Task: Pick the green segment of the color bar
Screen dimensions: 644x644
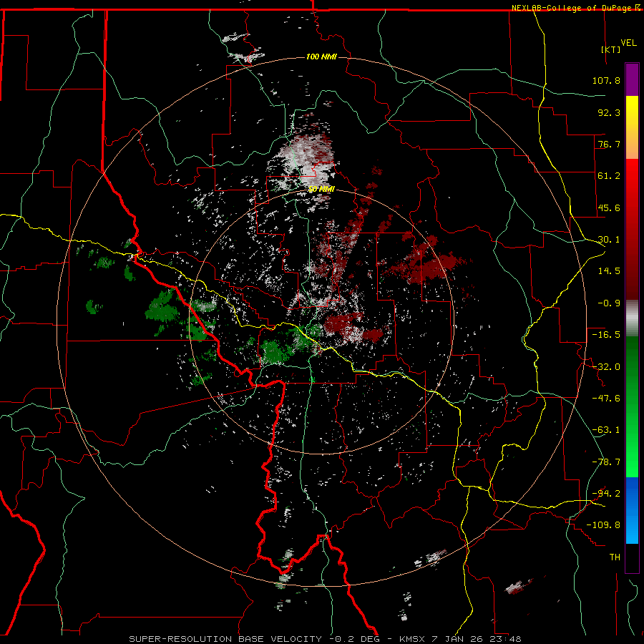Action: [632, 406]
